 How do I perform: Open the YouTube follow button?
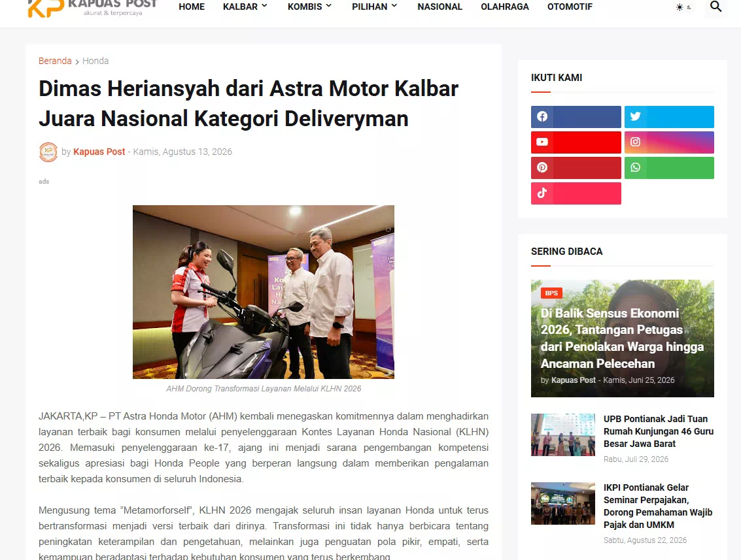click(576, 142)
